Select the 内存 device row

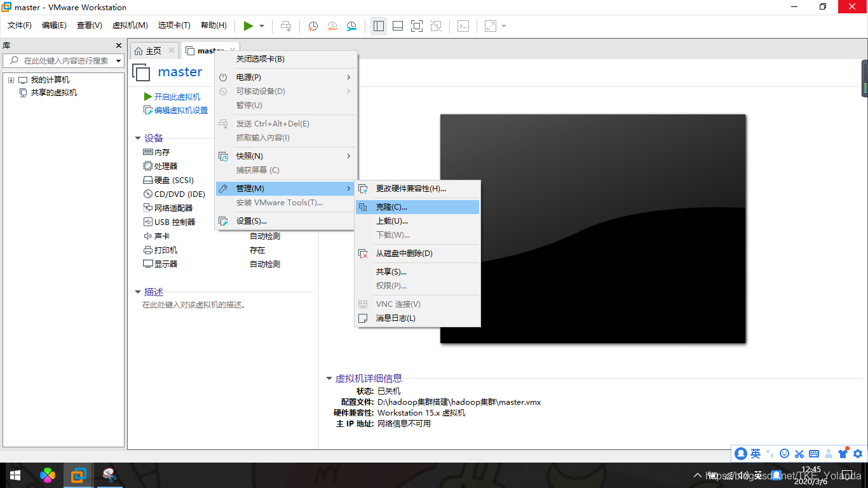tap(162, 152)
